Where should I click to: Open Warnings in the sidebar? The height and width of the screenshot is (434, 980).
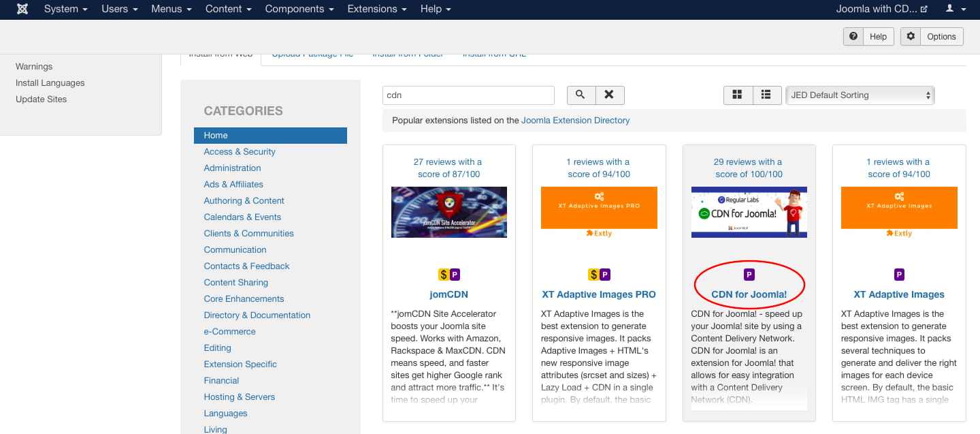coord(34,66)
